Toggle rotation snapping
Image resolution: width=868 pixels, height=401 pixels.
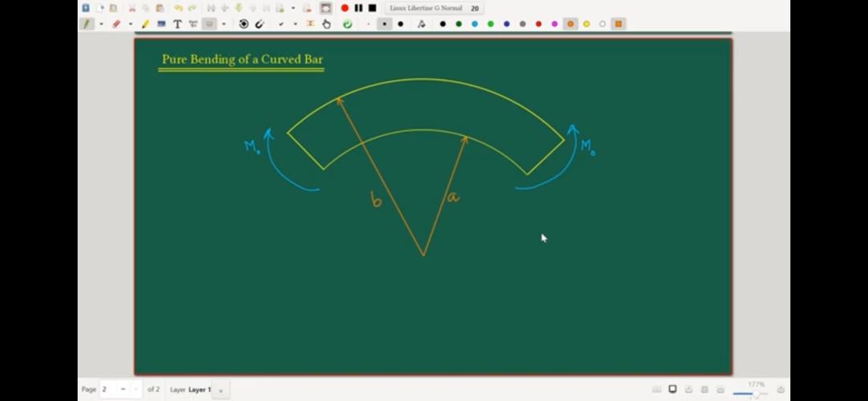pyautogui.click(x=244, y=24)
